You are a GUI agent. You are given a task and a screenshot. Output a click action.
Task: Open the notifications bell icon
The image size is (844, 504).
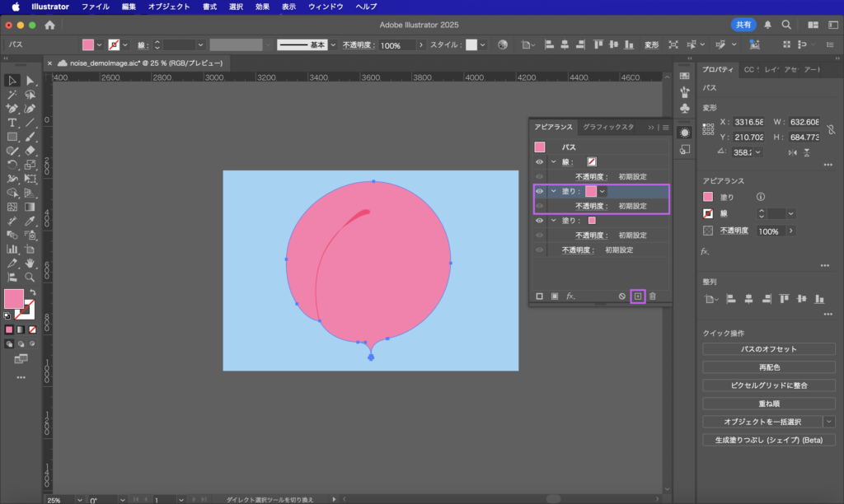pyautogui.click(x=767, y=25)
